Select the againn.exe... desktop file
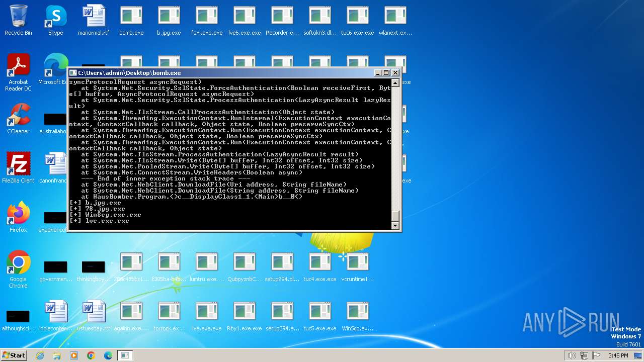The height and width of the screenshot is (362, 644). coord(131,316)
